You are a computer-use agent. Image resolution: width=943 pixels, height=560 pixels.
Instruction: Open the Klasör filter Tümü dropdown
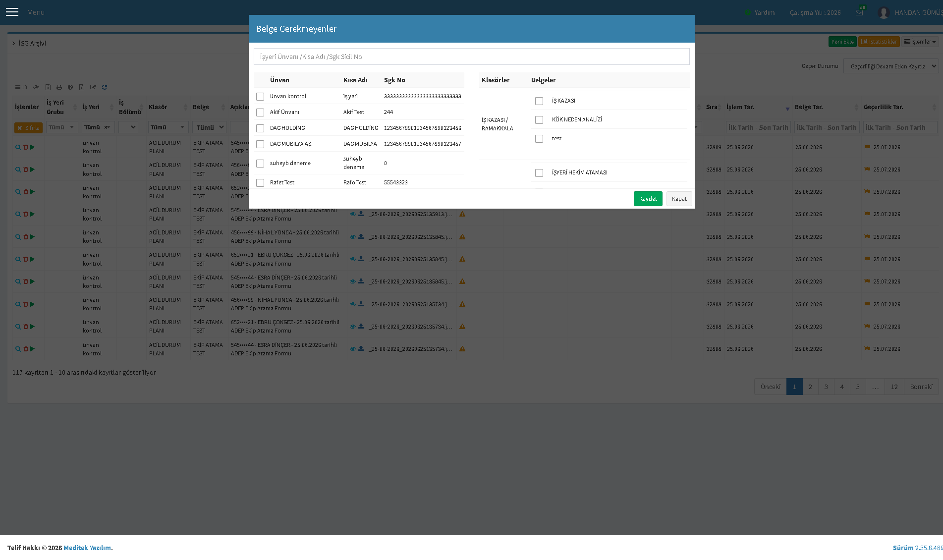coord(168,127)
